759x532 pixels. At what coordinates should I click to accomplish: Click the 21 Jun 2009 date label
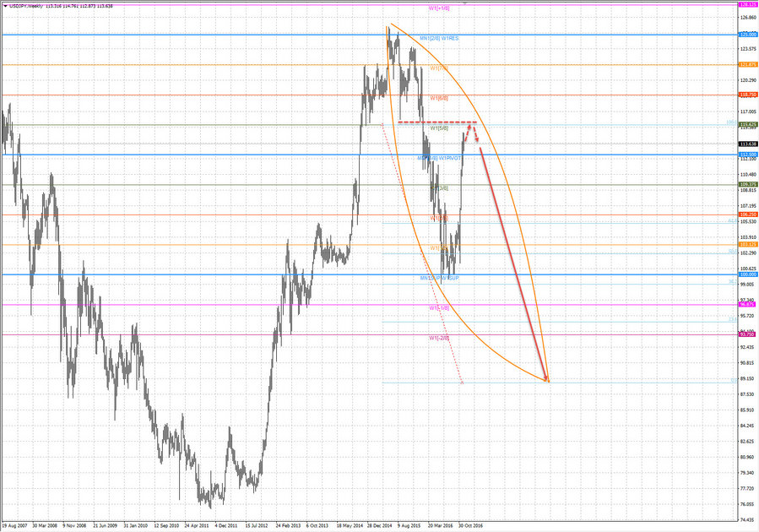(x=105, y=525)
